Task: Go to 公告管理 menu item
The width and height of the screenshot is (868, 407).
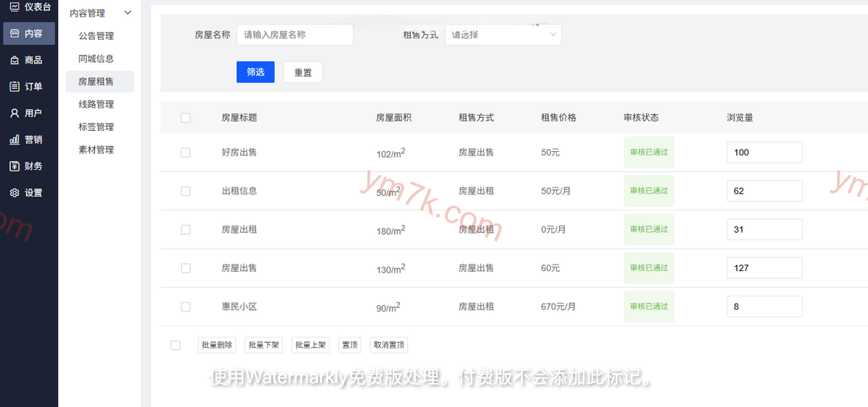Action: tap(96, 36)
